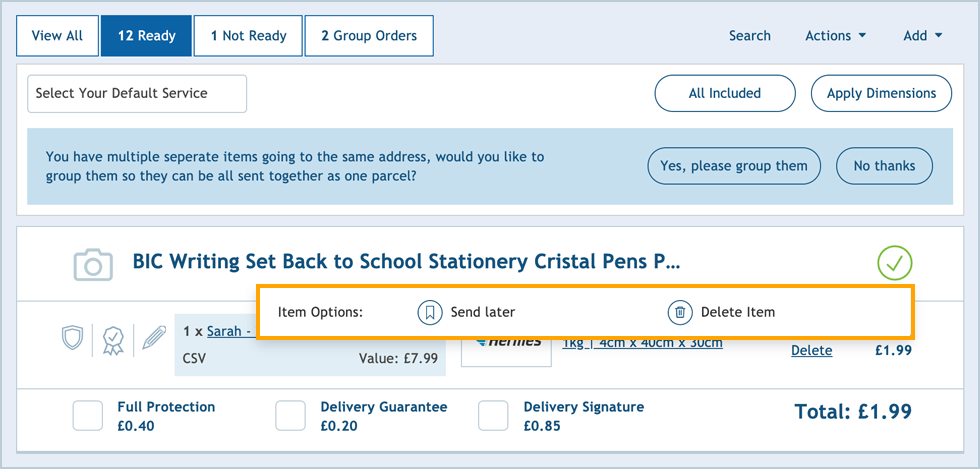The image size is (980, 469).
Task: Open the parcel weight and dimensions link
Action: click(642, 343)
